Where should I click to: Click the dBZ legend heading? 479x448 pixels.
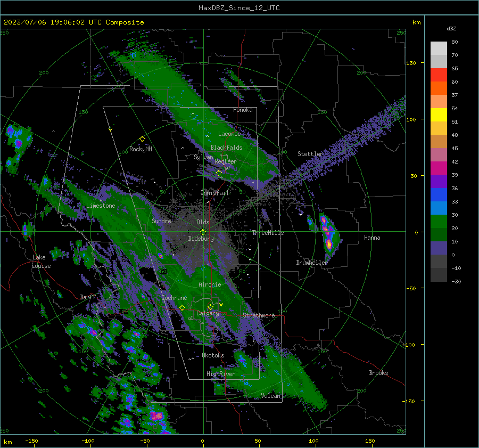451,29
